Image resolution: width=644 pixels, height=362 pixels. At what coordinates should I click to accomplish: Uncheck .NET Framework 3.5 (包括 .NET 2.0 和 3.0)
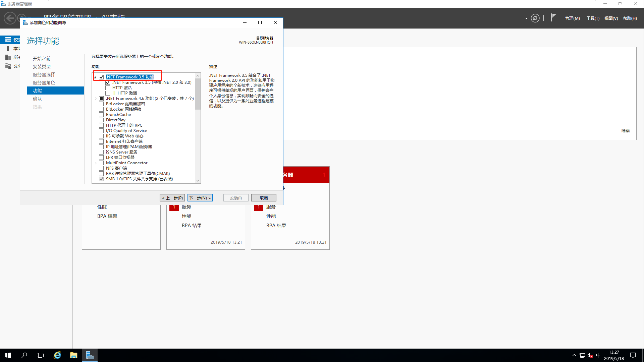pyautogui.click(x=107, y=82)
